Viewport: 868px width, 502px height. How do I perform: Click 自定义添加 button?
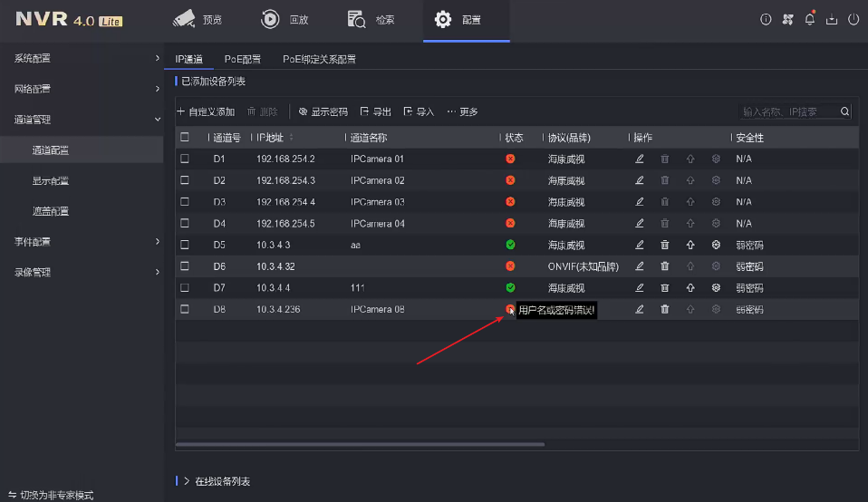[206, 111]
